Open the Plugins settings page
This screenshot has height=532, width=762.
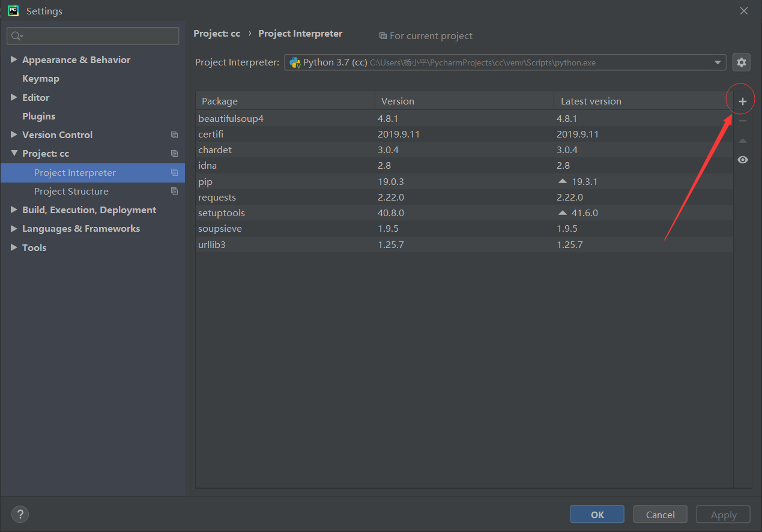(38, 116)
